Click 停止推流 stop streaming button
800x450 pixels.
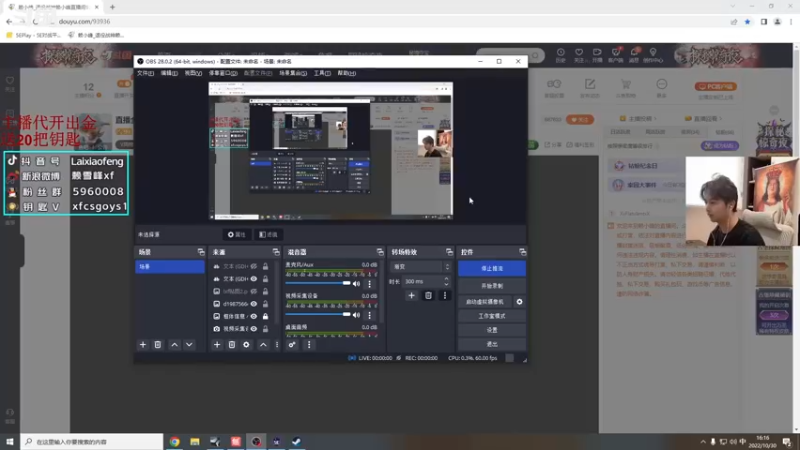(x=492, y=268)
